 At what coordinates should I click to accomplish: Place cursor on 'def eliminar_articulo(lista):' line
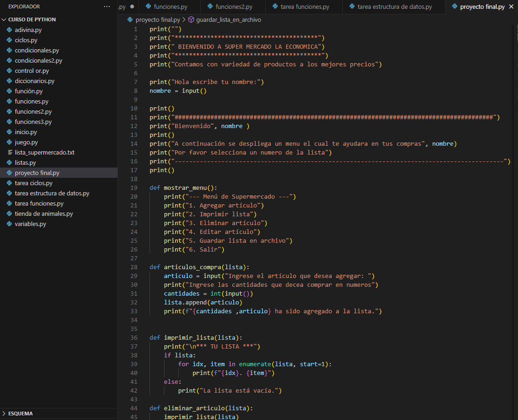pos(201,408)
